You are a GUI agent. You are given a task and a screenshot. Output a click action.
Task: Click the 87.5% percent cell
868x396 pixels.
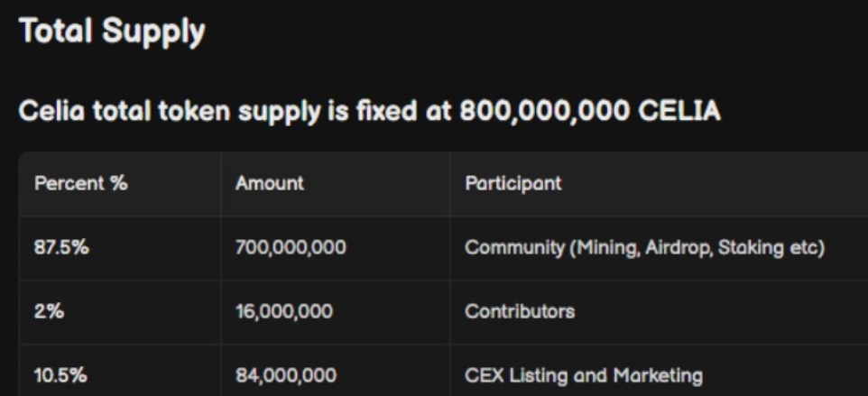pyautogui.click(x=61, y=248)
